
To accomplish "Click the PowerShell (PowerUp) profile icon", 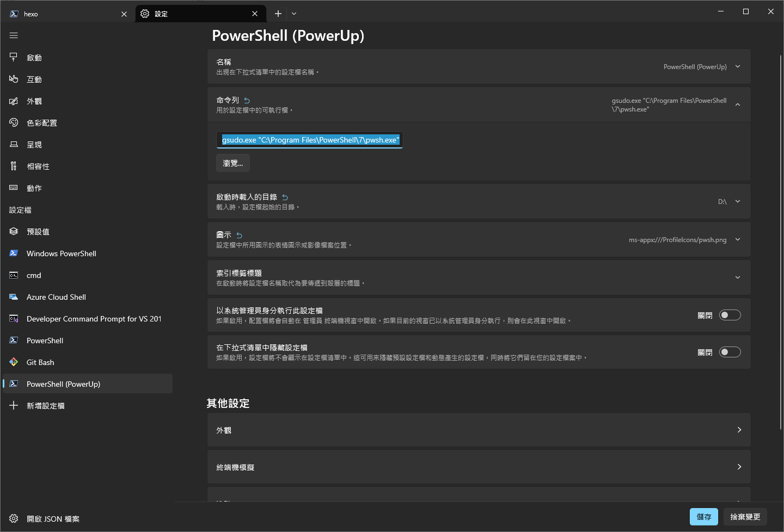I will pos(14,383).
